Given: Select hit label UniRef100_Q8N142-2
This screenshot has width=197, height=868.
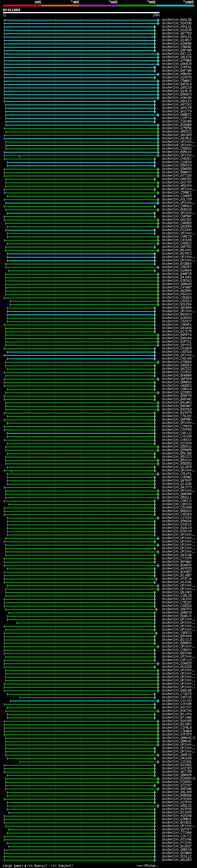Looking at the screenshot, I should click(179, 738).
